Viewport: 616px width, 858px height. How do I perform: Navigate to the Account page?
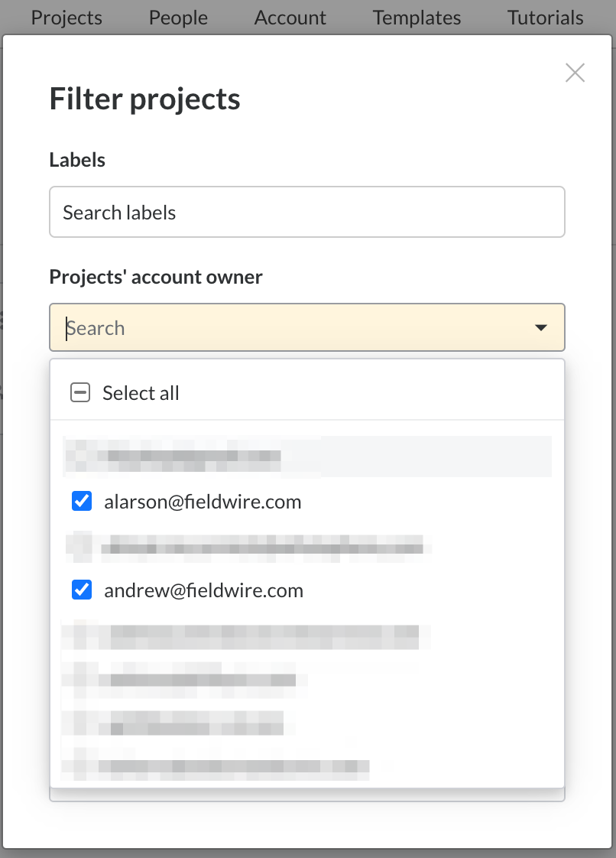290,17
